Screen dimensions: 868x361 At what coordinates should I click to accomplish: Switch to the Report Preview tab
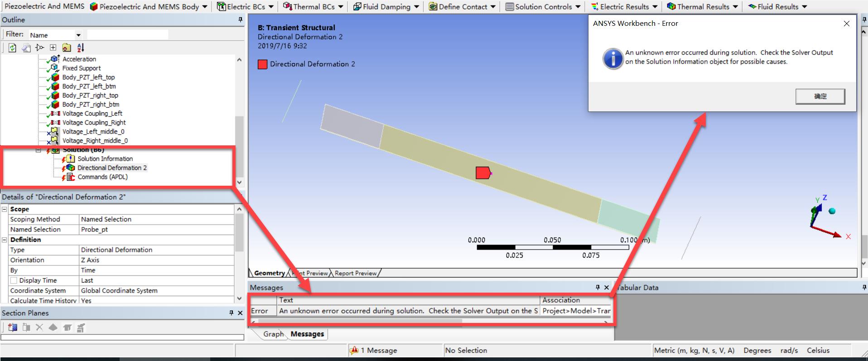pos(356,273)
